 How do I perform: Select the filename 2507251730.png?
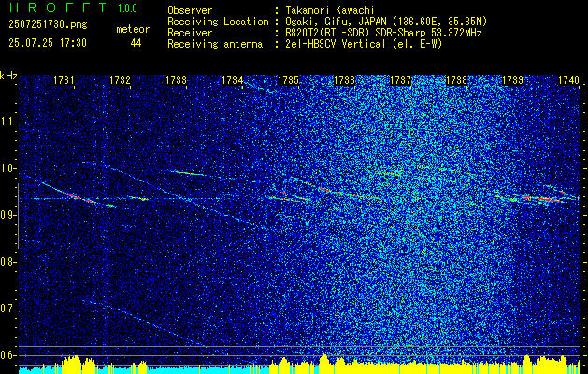tap(48, 25)
